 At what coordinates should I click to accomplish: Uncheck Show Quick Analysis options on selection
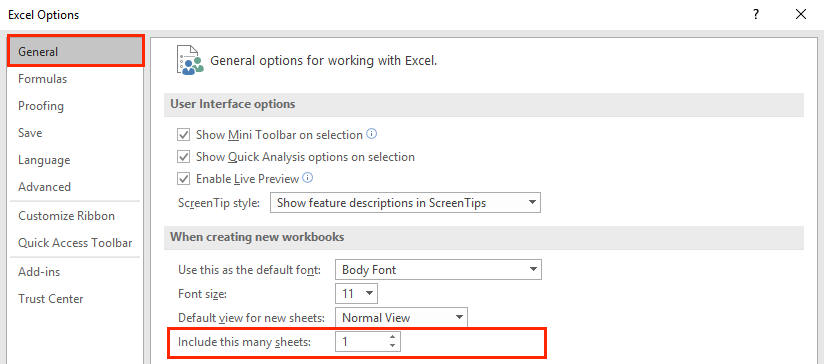pos(183,157)
